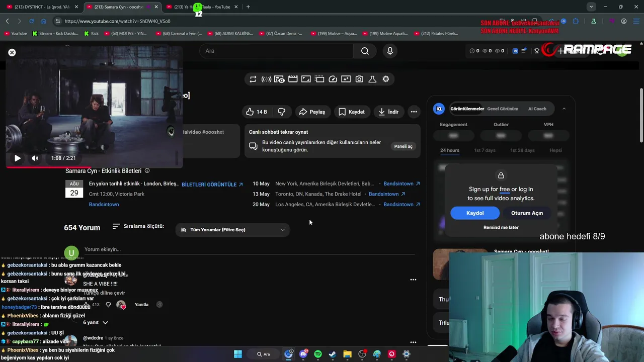The width and height of the screenshot is (644, 362).
Task: Mute the miniplayer volume
Action: (x=35, y=158)
